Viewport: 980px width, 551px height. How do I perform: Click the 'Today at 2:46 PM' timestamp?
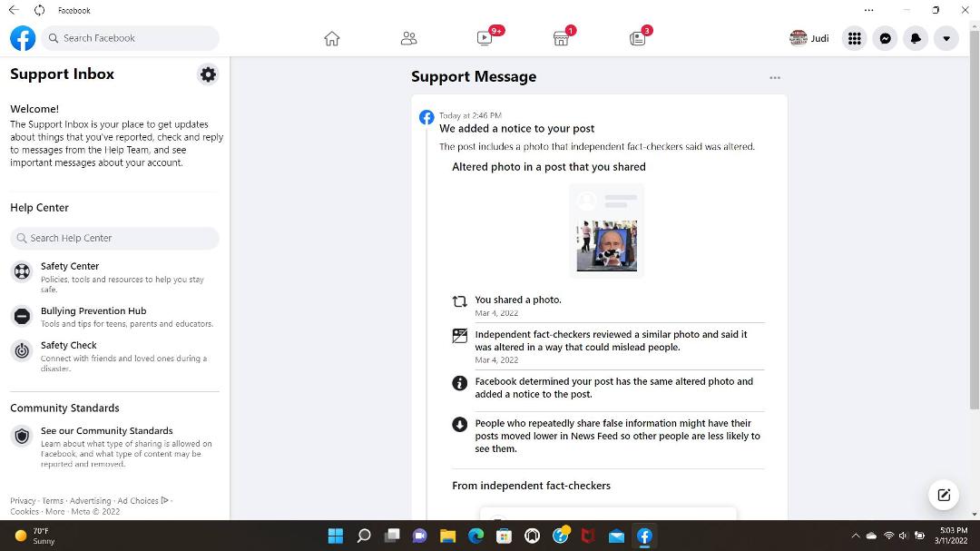[470, 115]
